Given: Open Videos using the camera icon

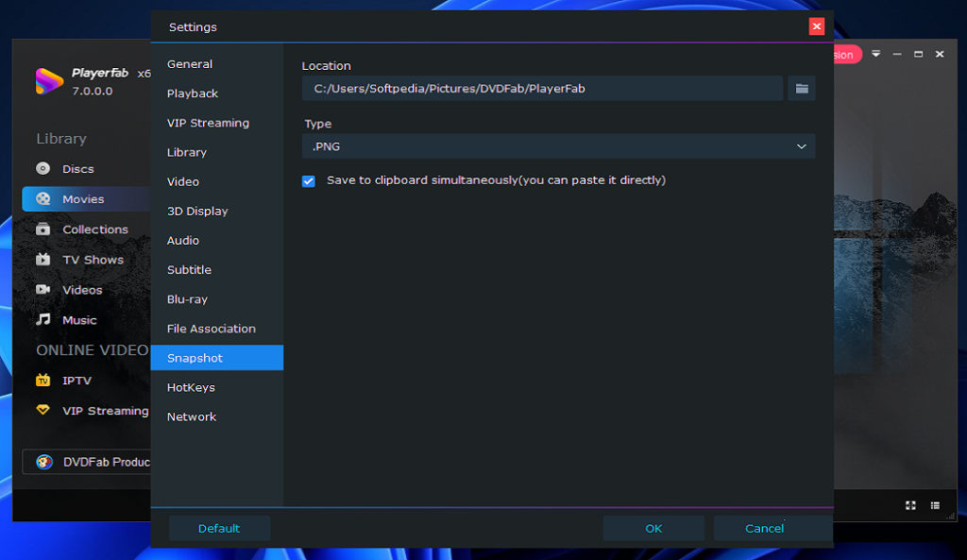Looking at the screenshot, I should [42, 290].
